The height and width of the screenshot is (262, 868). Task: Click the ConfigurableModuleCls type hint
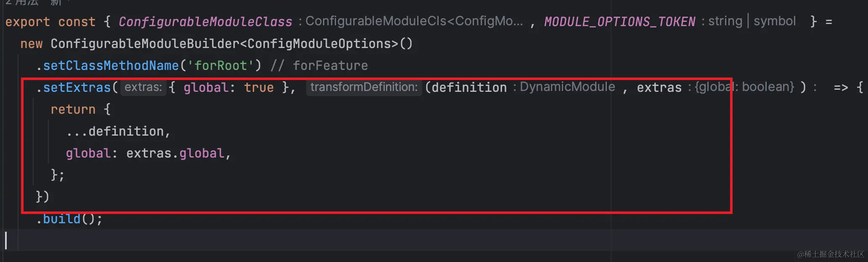[414, 21]
